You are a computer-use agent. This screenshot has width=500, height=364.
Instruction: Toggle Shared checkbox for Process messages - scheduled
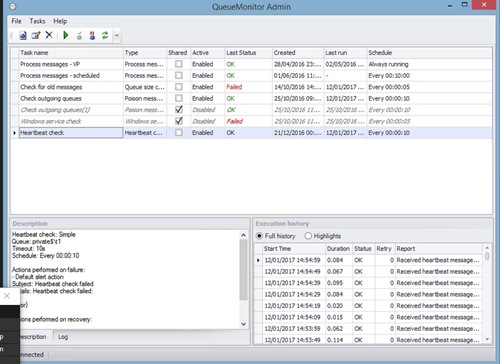pos(179,75)
